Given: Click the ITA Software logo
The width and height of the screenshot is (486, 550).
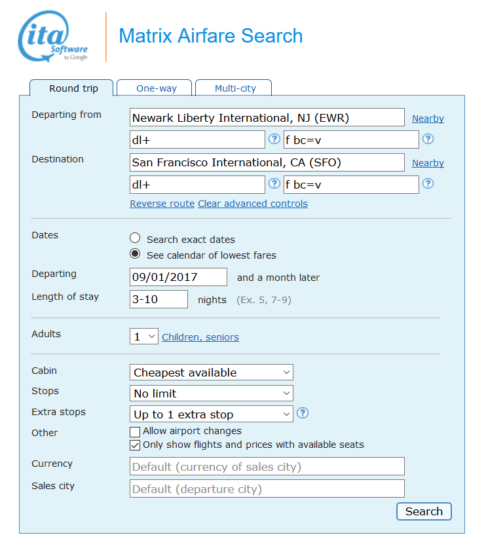Looking at the screenshot, I should (53, 36).
